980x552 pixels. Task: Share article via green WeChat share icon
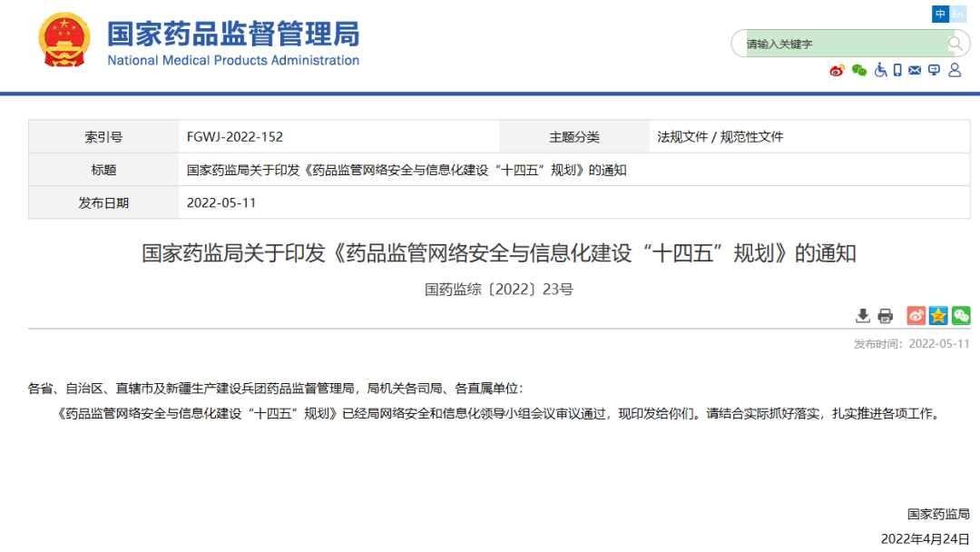(x=961, y=316)
